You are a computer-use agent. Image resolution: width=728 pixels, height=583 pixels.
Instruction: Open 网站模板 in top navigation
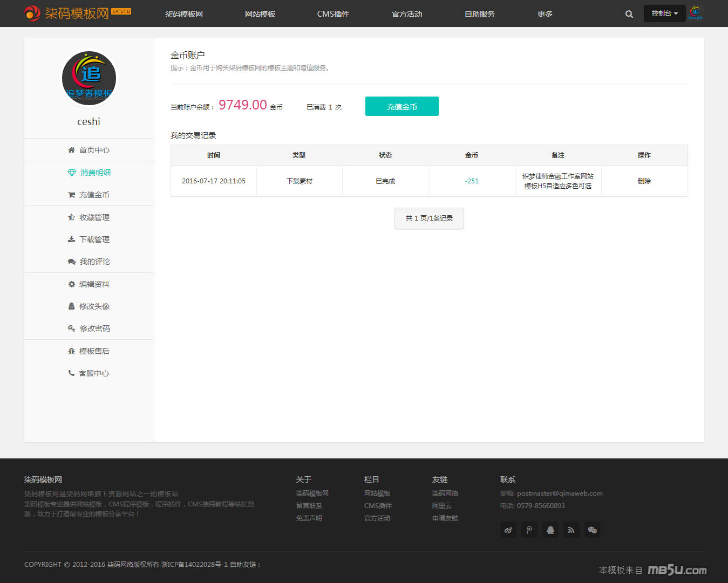pyautogui.click(x=260, y=14)
